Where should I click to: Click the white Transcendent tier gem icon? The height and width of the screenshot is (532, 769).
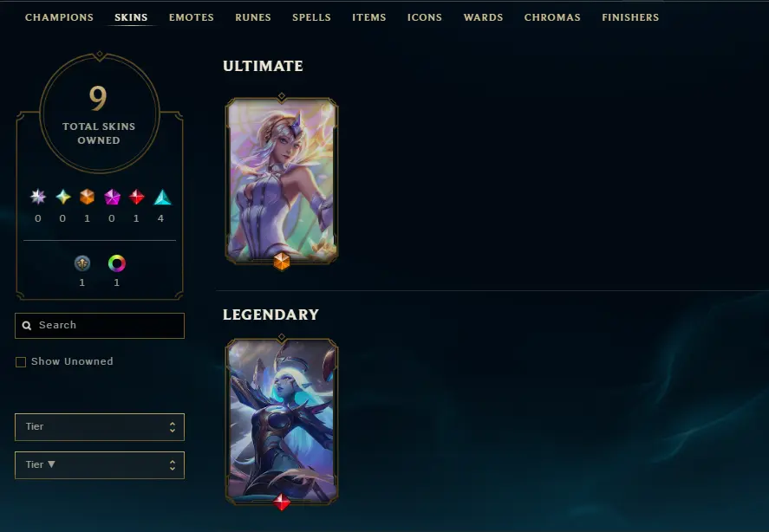coord(38,197)
